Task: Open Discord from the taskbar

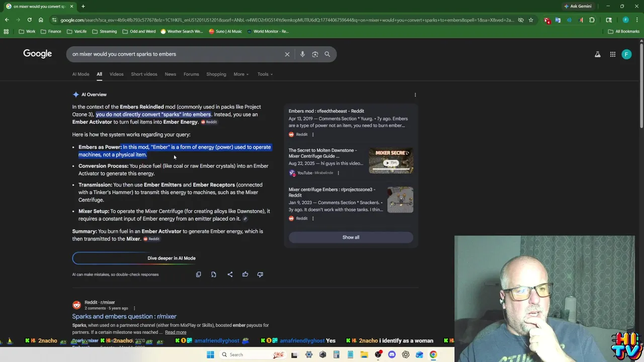Action: 392,354
